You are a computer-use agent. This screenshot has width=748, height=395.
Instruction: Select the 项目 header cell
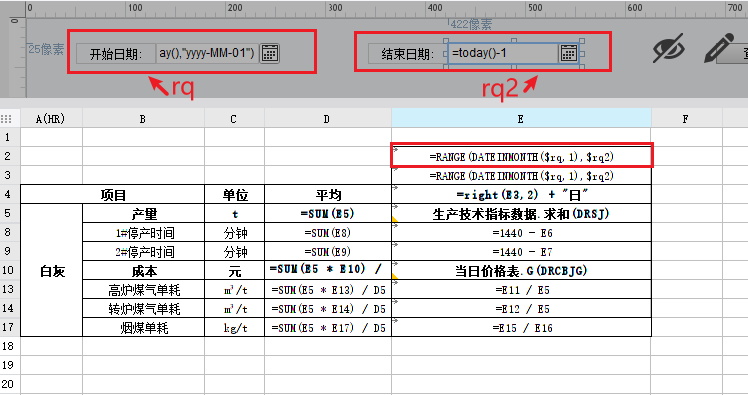tap(113, 195)
